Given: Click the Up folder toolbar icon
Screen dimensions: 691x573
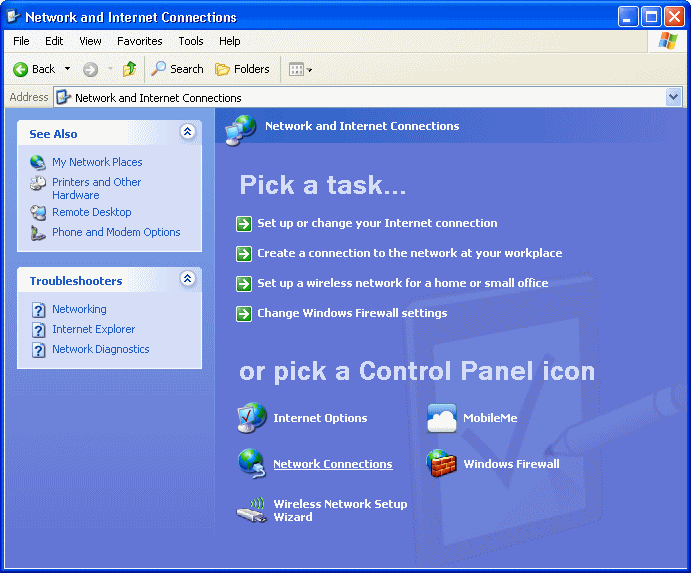Looking at the screenshot, I should point(129,69).
